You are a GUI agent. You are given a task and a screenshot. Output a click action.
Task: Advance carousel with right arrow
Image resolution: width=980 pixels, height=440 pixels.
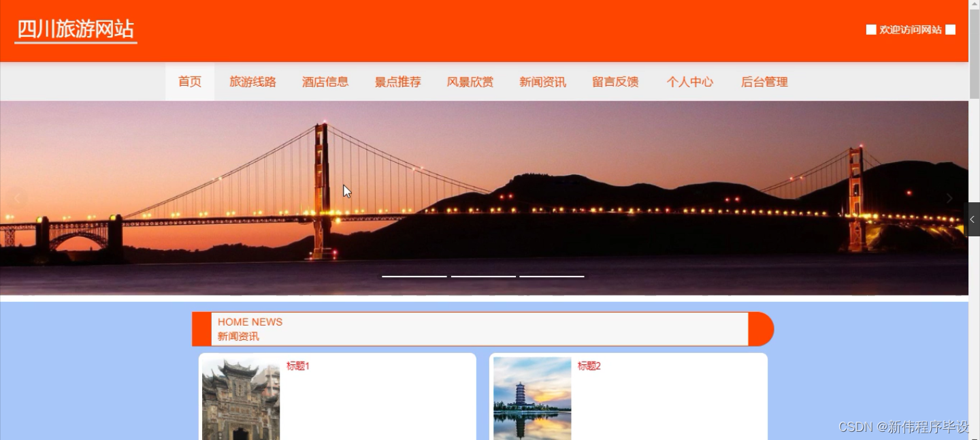[949, 198]
